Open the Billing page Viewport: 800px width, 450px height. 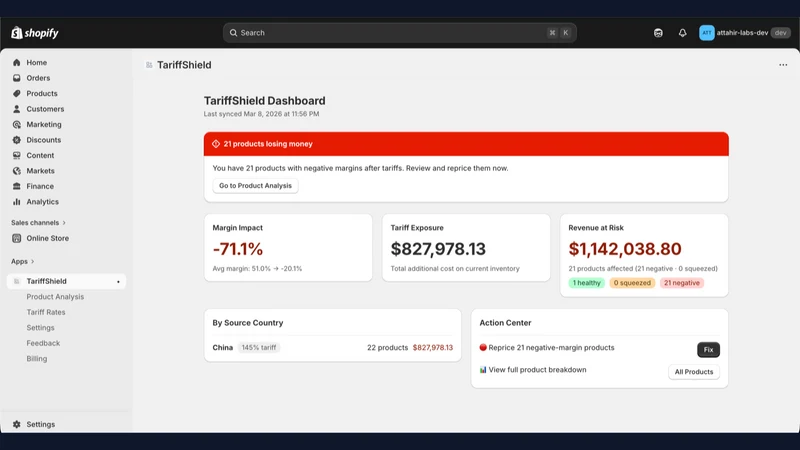[x=37, y=359]
